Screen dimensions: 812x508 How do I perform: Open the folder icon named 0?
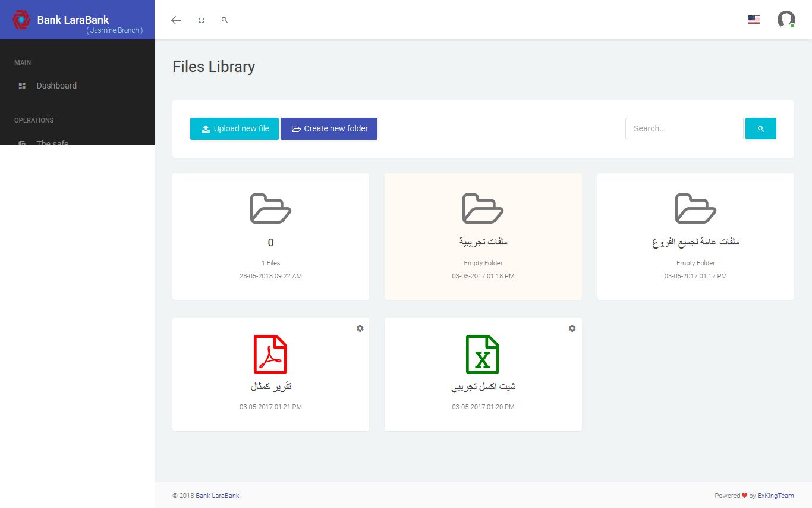click(x=270, y=208)
